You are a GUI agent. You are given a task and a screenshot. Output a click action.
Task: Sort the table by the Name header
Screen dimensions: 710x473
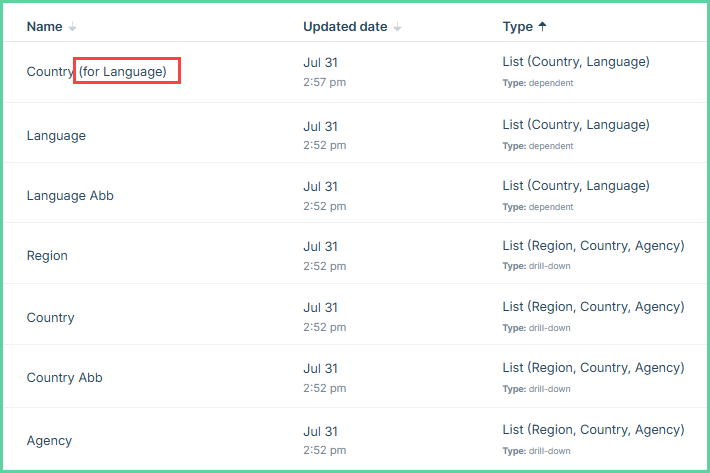pos(44,27)
